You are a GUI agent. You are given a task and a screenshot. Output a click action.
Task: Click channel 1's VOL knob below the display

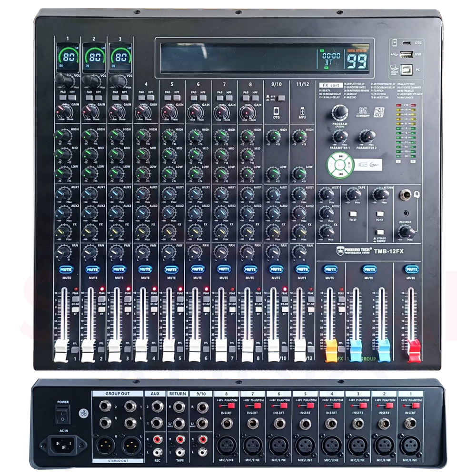[64, 80]
